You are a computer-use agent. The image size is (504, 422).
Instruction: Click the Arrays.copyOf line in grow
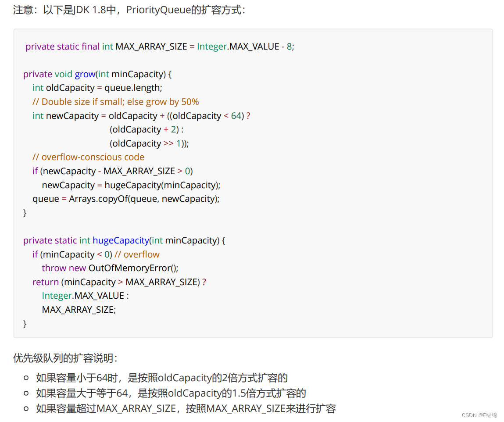tap(126, 198)
